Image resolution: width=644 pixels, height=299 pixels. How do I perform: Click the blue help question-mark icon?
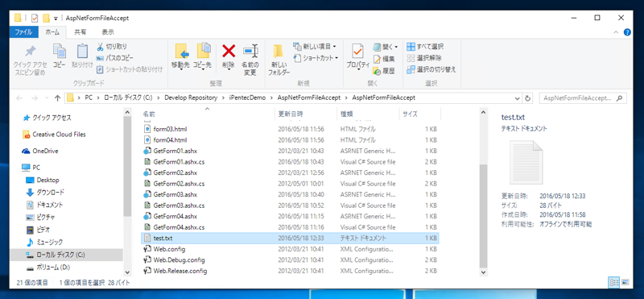[x=627, y=32]
